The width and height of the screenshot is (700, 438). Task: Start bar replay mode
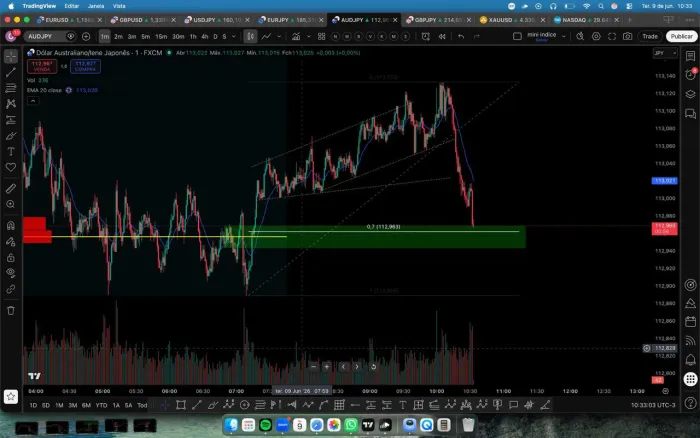442,36
